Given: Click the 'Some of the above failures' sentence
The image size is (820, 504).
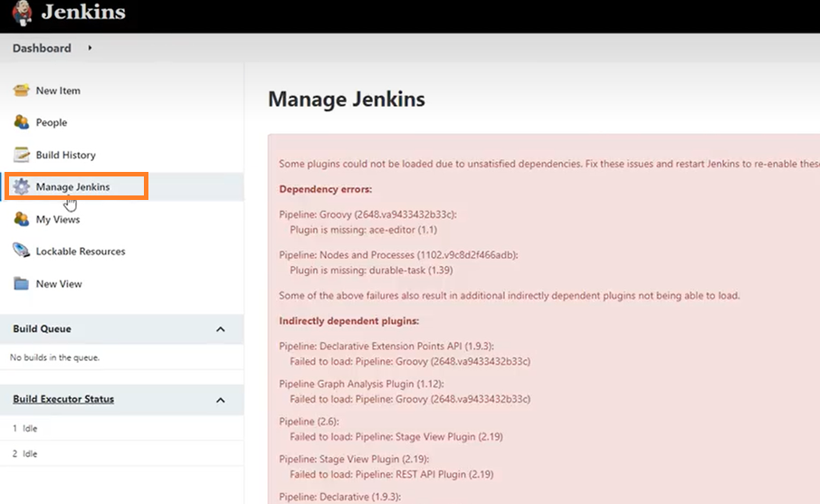Looking at the screenshot, I should tap(510, 295).
